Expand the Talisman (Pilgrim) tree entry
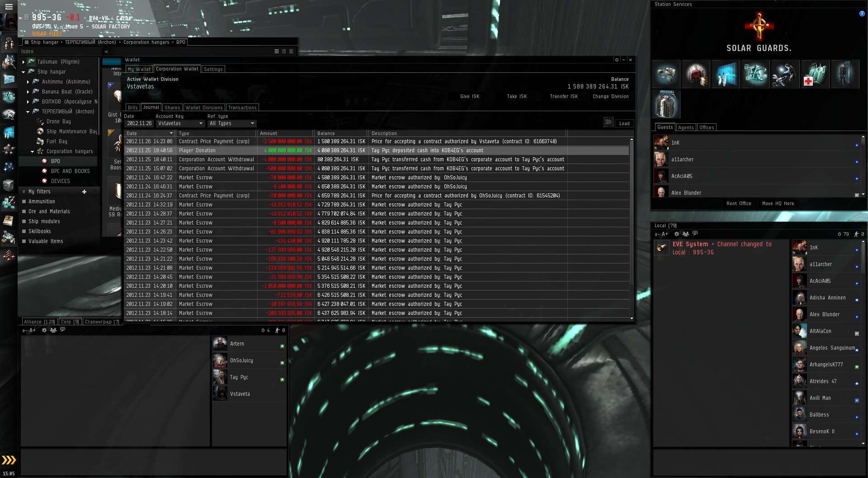 [x=23, y=62]
